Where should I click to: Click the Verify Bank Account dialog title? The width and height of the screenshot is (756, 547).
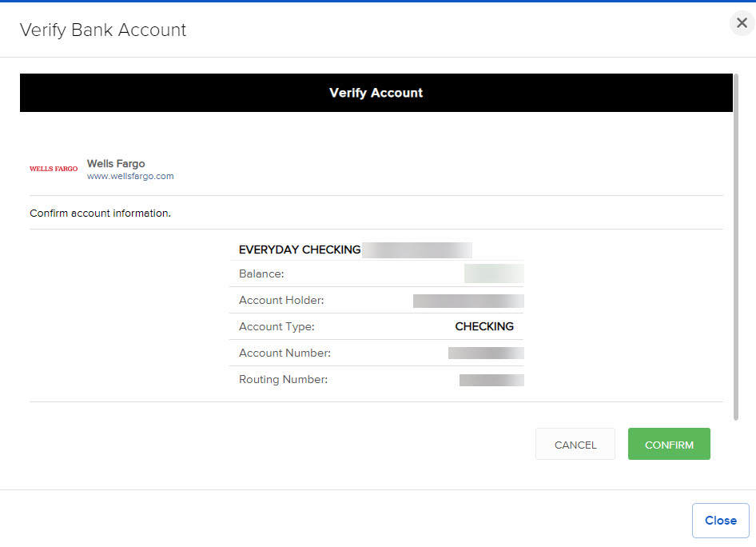pyautogui.click(x=103, y=30)
